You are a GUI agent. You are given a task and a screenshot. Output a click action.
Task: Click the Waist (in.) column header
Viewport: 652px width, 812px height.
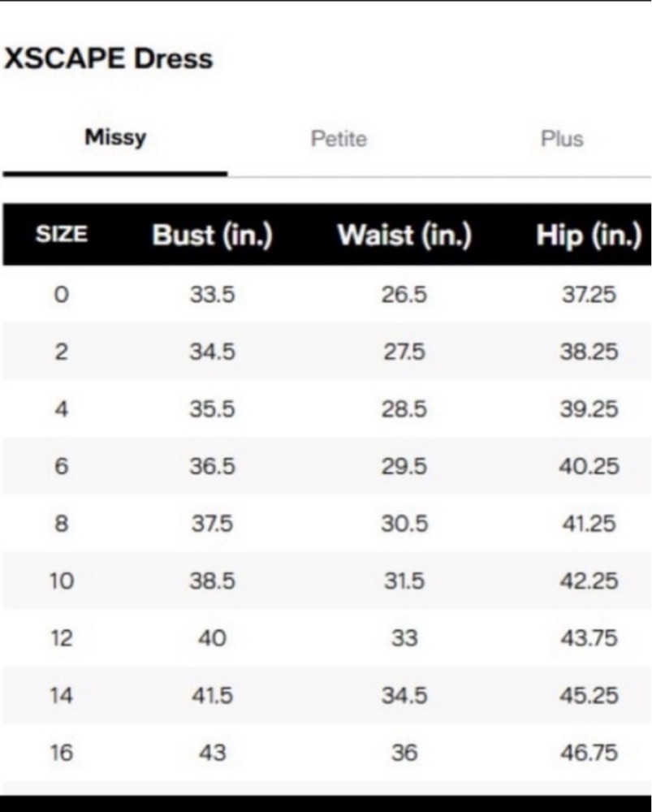click(404, 235)
